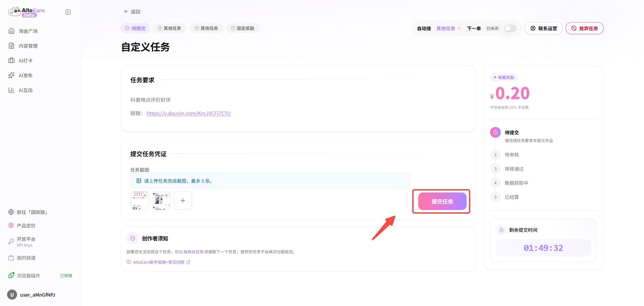Click the 已关闭 status label
The height and width of the screenshot is (306, 644).
coord(492,29)
